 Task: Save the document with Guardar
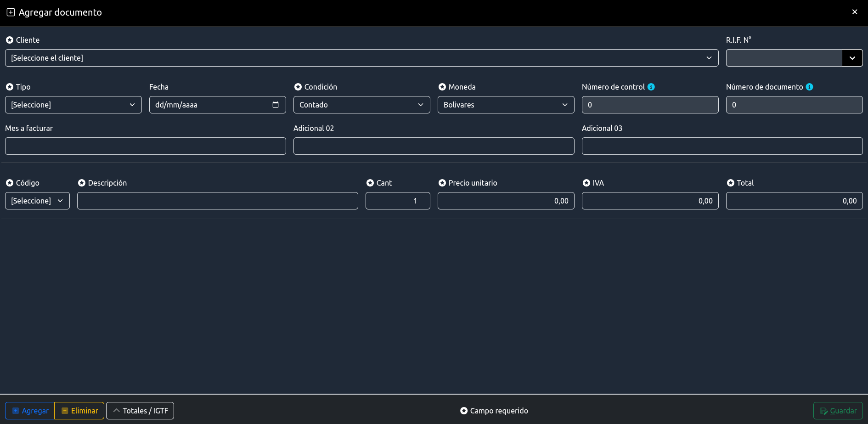click(838, 411)
